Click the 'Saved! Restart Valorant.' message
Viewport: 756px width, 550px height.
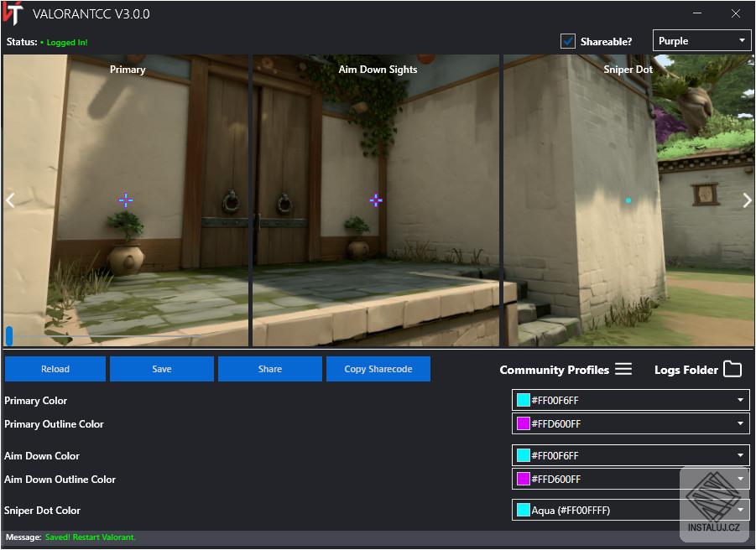(x=90, y=537)
